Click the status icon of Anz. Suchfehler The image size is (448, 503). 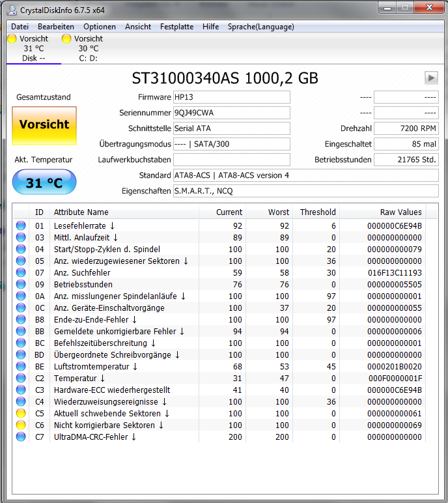(21, 272)
